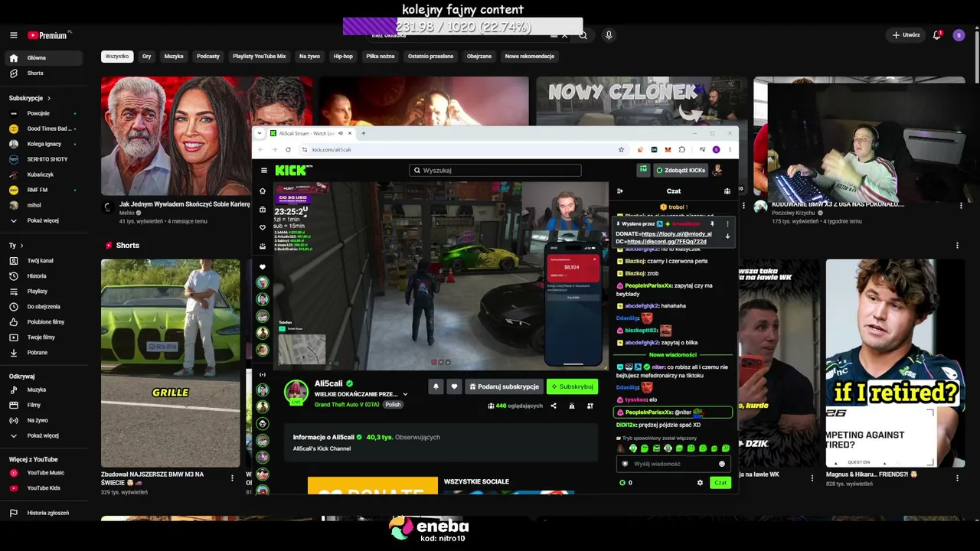Click the green Subskrybuj button
The width and height of the screenshot is (980, 551).
coord(572,386)
